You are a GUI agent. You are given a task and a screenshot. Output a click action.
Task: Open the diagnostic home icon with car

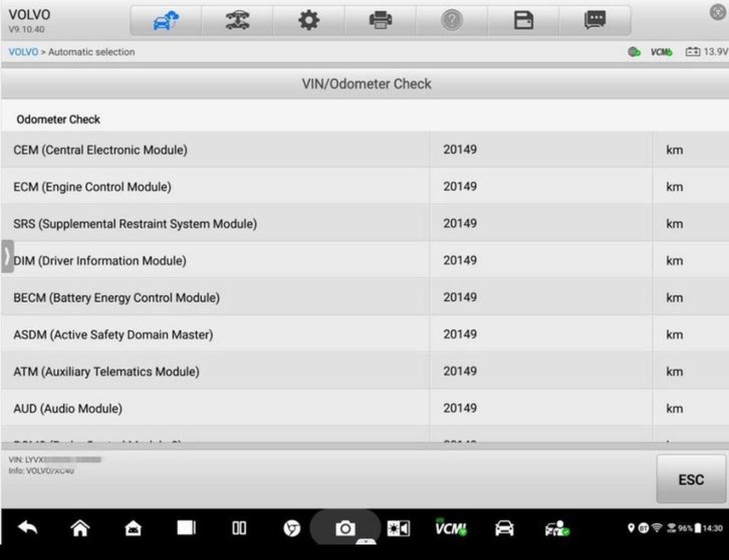(133, 529)
